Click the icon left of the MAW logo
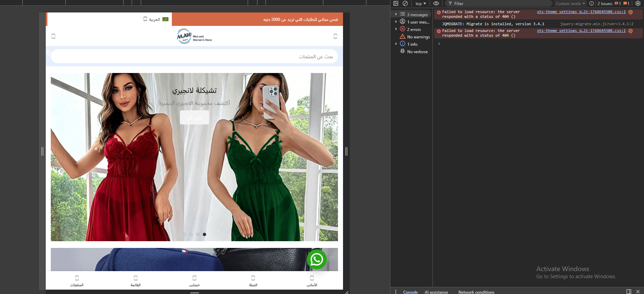This screenshot has height=294, width=644. [53, 36]
